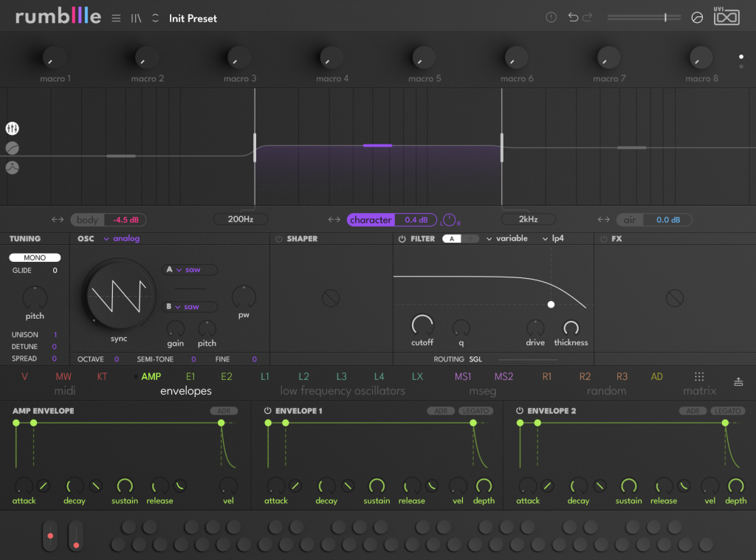Open the AMP envelope tab
This screenshot has width=756, height=560.
point(151,376)
